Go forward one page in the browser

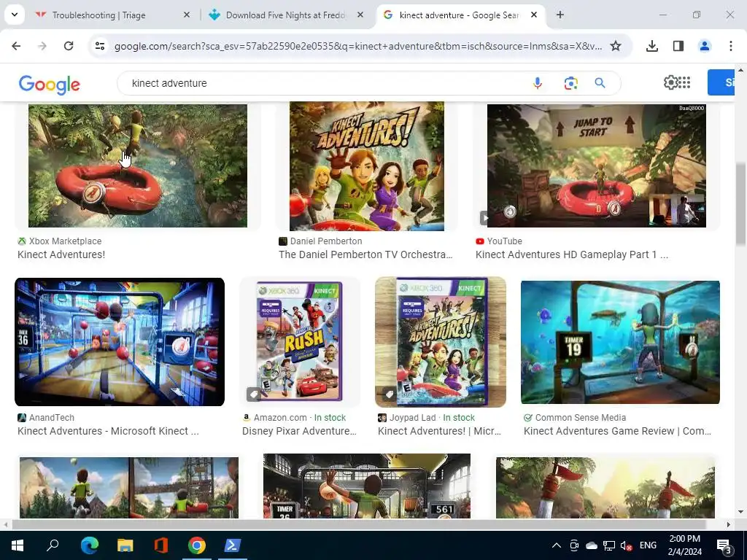[42, 46]
